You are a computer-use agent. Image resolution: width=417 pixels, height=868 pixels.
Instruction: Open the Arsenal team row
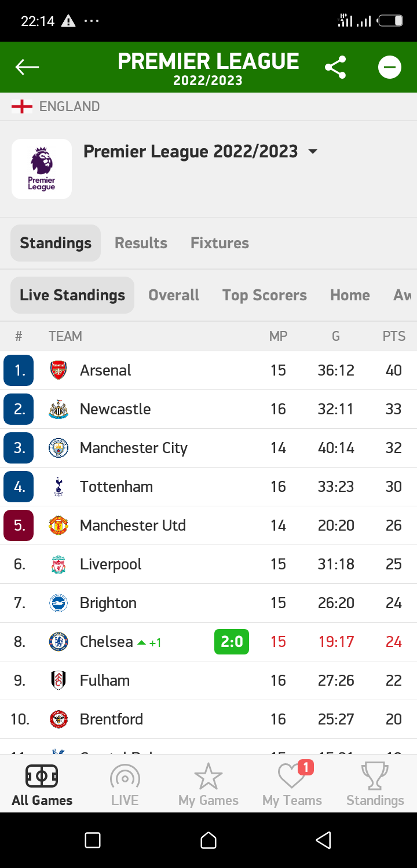tap(209, 370)
